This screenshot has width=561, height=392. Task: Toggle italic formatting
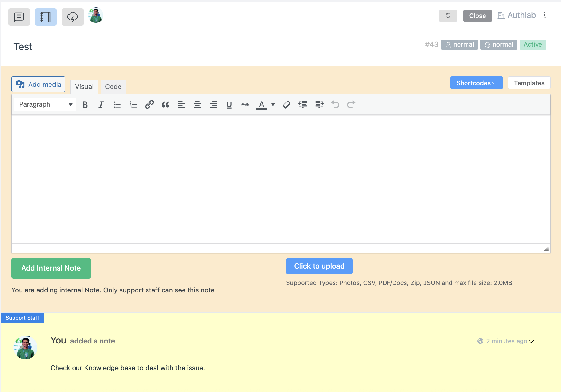[x=101, y=104]
